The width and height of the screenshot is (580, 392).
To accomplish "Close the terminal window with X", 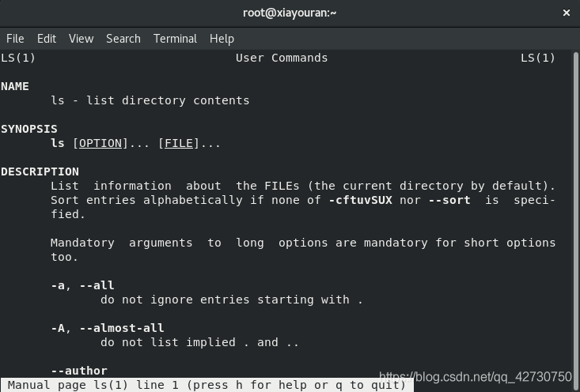I will [x=567, y=13].
